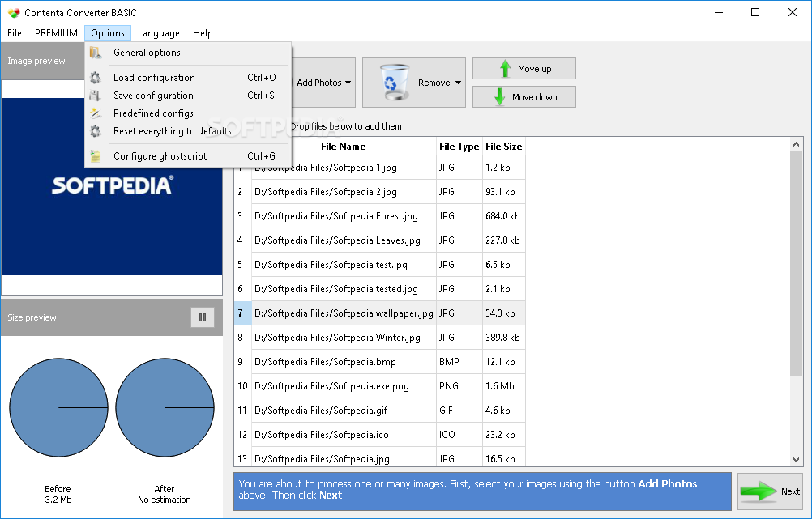Viewport: 812px width, 519px height.
Task: Select Load configuration menu entry
Action: [188, 78]
